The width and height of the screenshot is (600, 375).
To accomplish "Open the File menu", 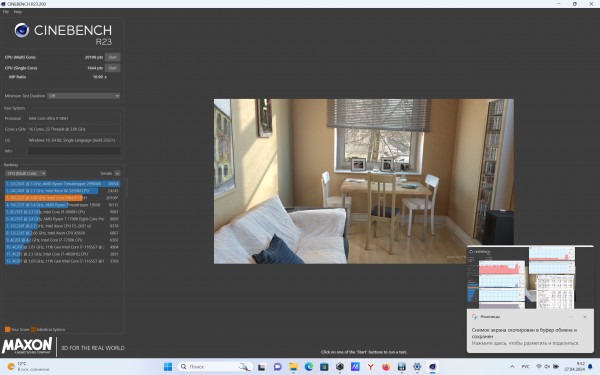I will 6,12.
